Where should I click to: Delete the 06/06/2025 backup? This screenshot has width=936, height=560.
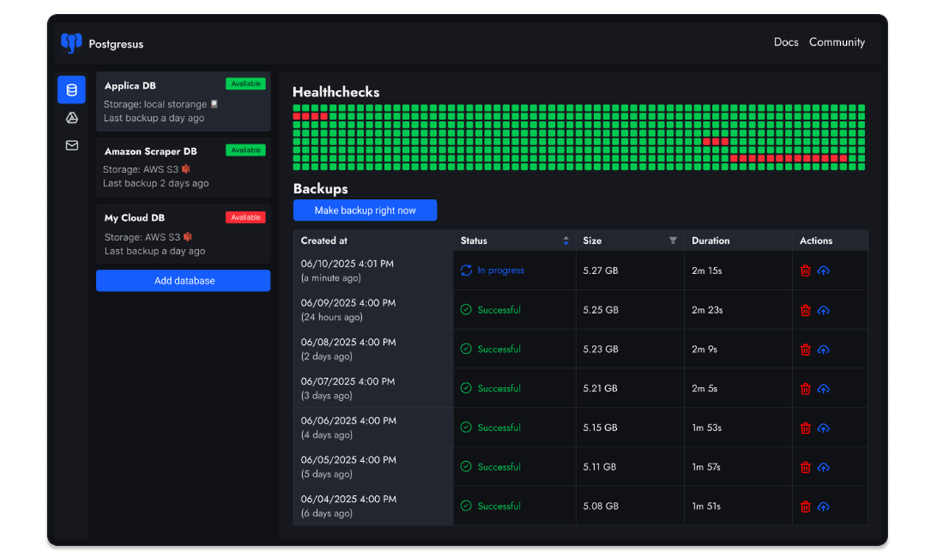tap(806, 427)
